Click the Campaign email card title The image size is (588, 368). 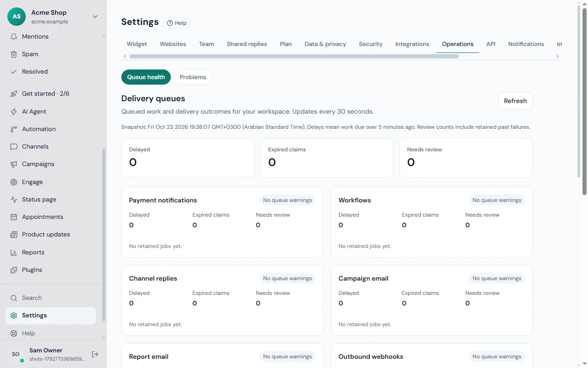[363, 278]
